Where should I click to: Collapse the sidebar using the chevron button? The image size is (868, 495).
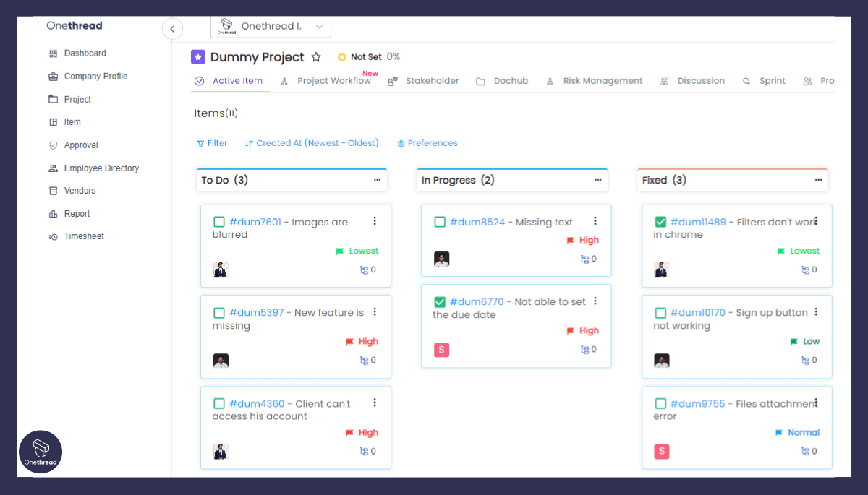[x=172, y=29]
